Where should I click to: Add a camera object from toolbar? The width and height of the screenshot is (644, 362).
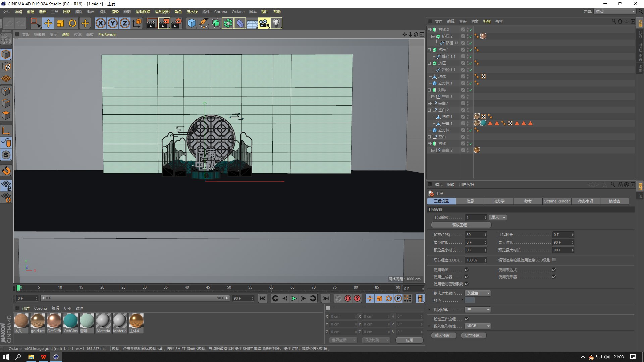click(x=264, y=23)
